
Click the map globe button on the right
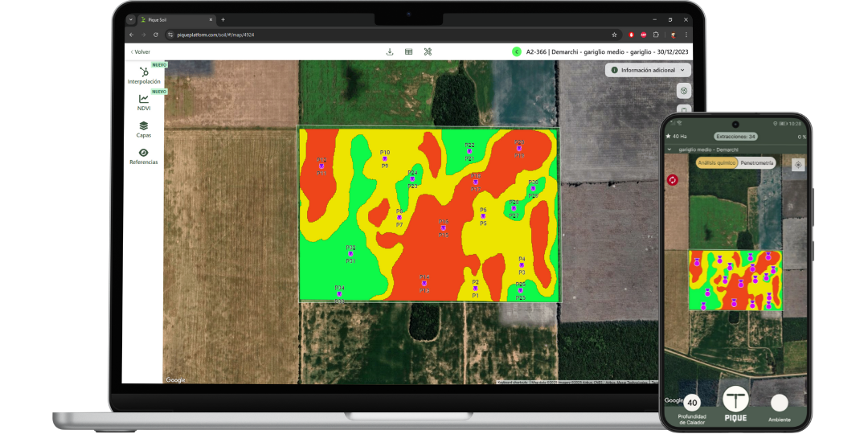684,91
